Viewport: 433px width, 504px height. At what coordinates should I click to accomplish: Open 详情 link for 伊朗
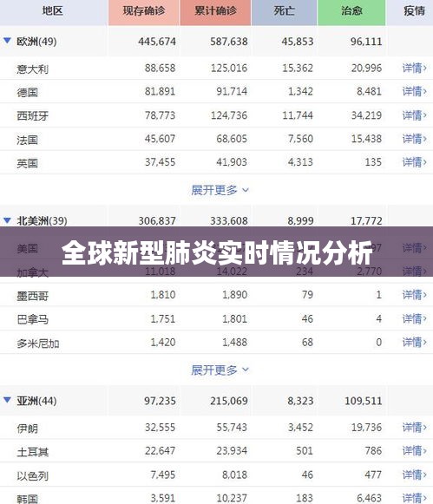415,428
